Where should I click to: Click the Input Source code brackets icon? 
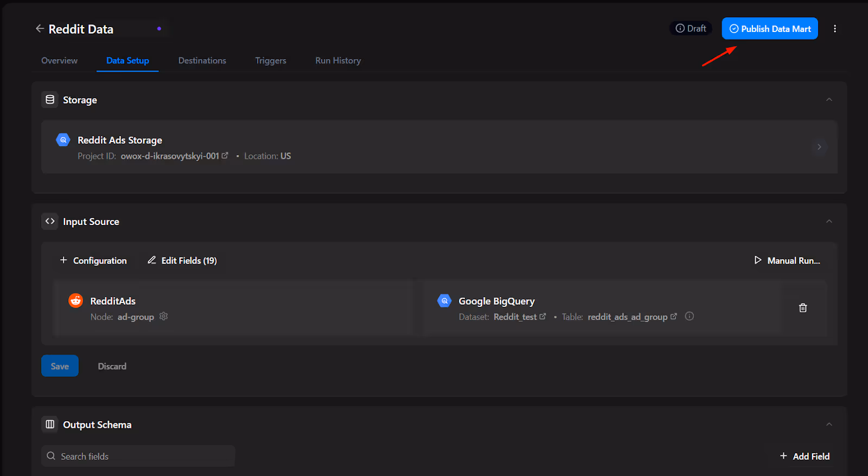[50, 221]
